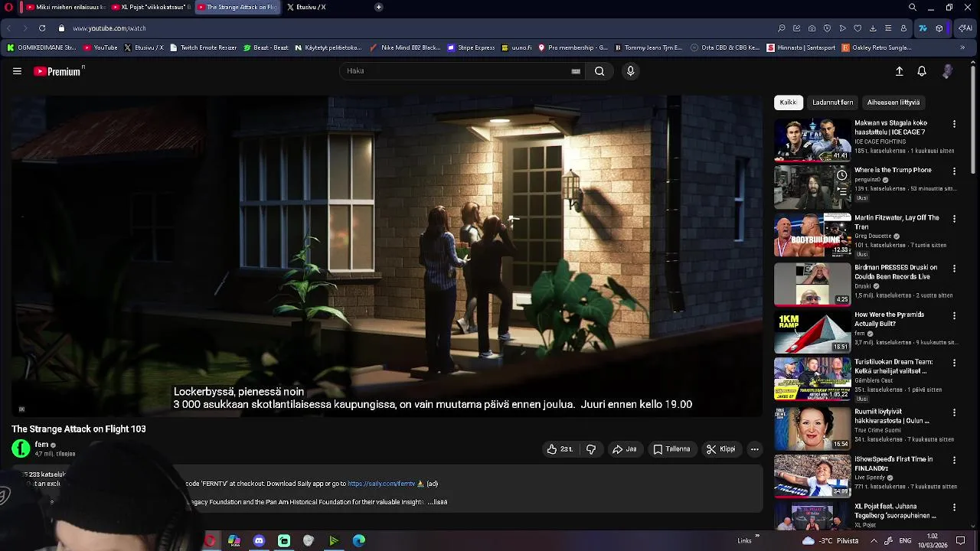This screenshot has width=980, height=551.
Task: Open the on-screen keyboard in search box
Action: point(576,71)
